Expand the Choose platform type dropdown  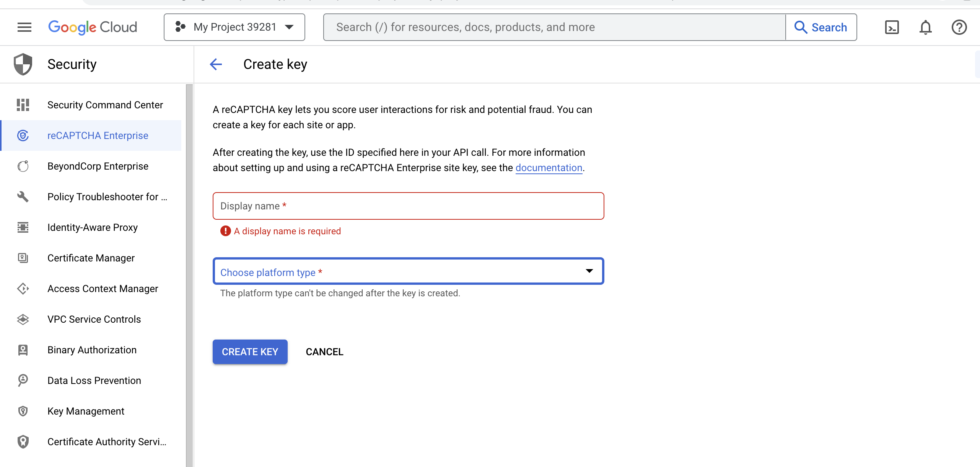[408, 271]
